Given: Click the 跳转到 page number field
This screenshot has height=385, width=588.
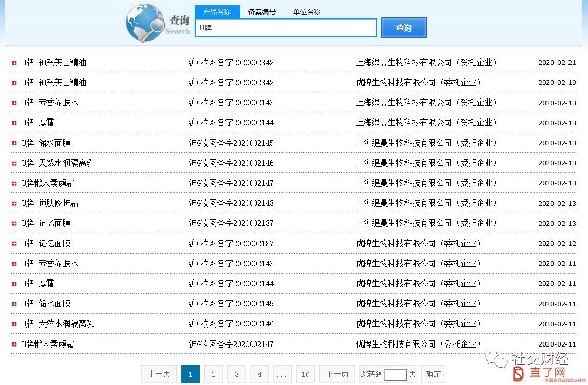Looking at the screenshot, I should [395, 375].
